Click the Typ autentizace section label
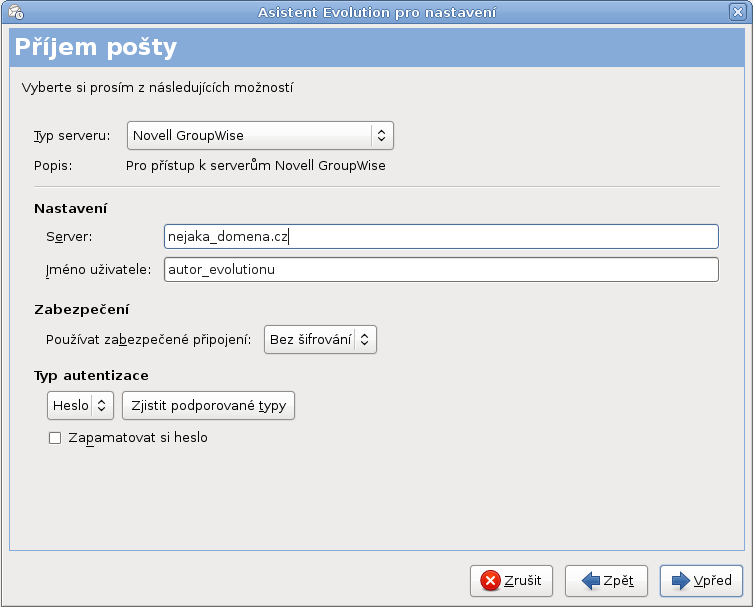Viewport: 753px width, 607px height. 91,376
